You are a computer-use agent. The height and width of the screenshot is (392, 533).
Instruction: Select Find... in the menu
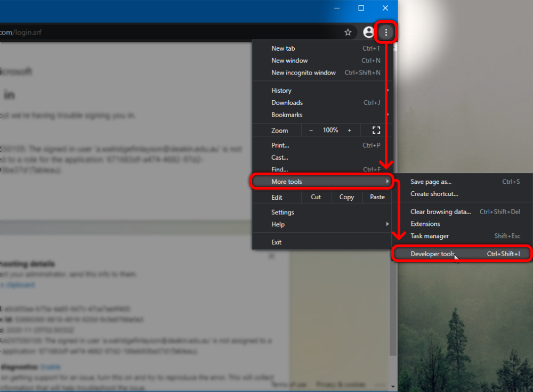(x=322, y=169)
